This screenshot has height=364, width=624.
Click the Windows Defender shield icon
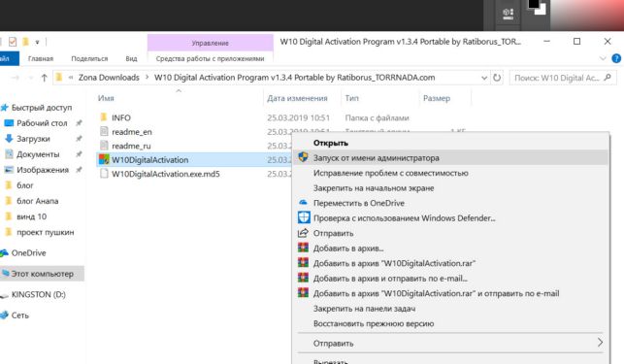pyautogui.click(x=304, y=217)
